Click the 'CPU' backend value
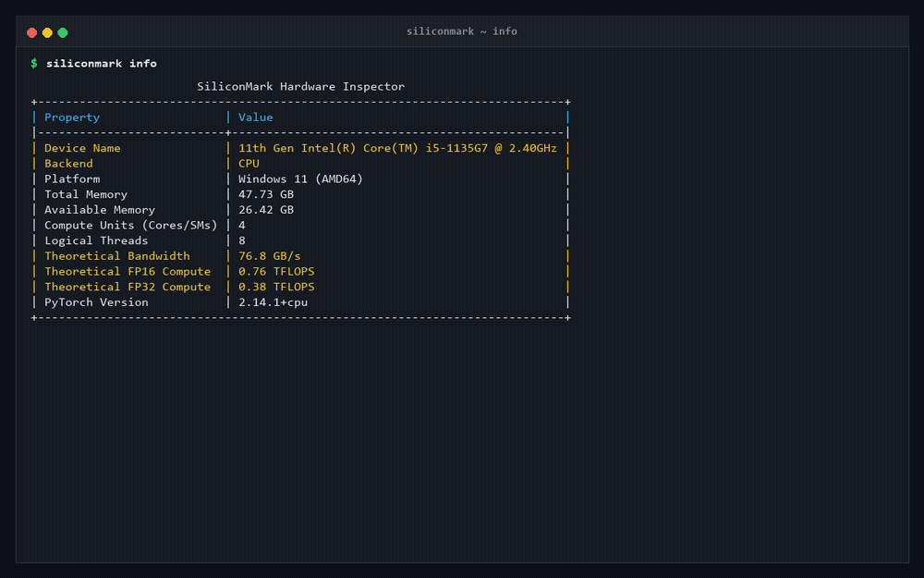The width and height of the screenshot is (924, 578). point(249,164)
